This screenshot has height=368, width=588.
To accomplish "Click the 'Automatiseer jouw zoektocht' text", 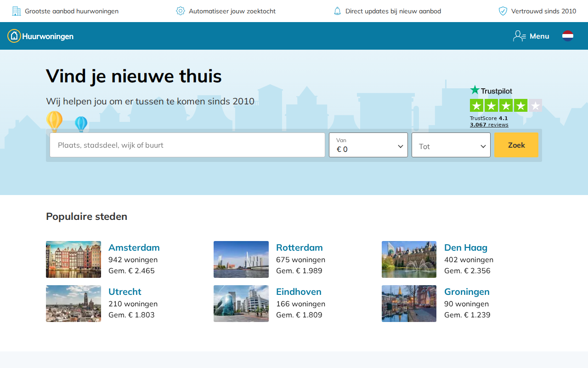I will (x=232, y=11).
